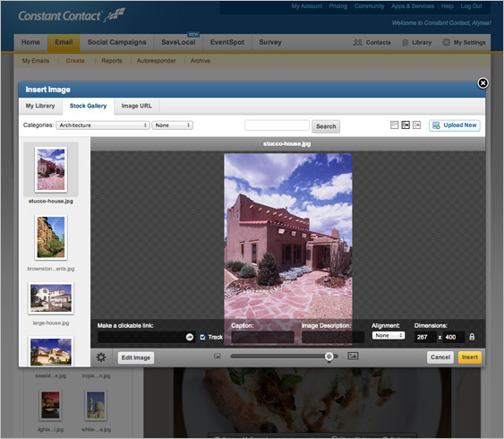Open the Architecture categories dropdown
Viewport: 504px width, 439px height.
tap(103, 125)
